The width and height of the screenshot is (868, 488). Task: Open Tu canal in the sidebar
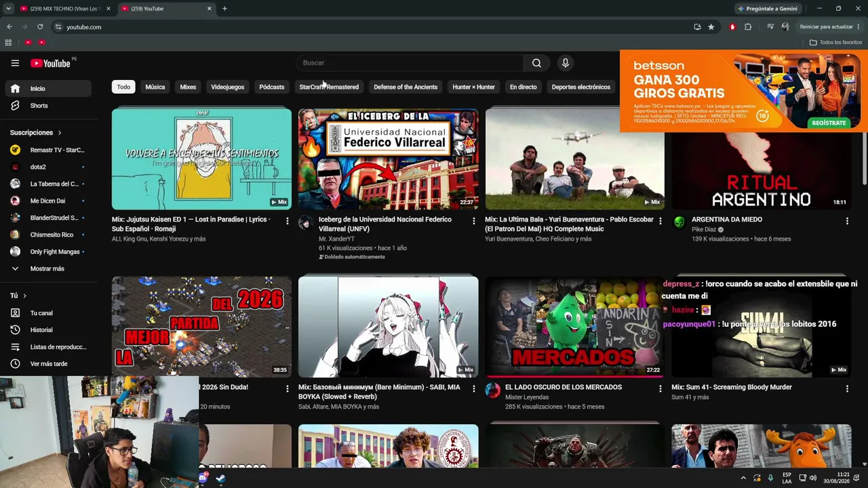[48, 313]
